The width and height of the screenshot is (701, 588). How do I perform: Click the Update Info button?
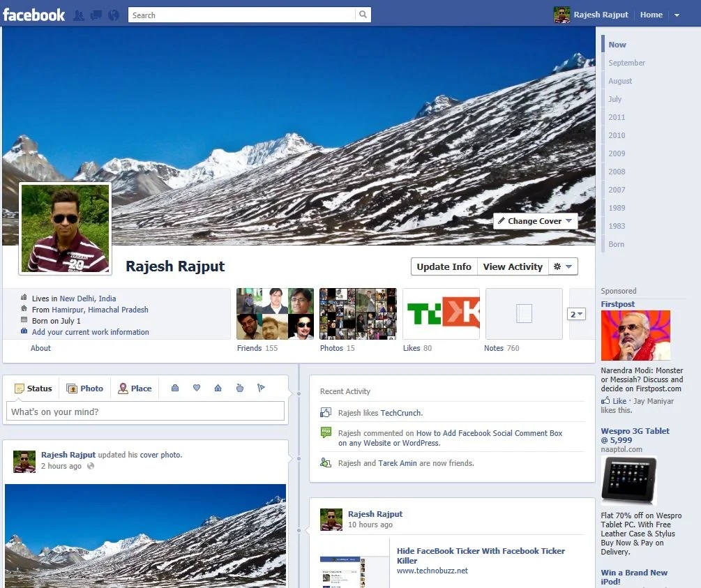pyautogui.click(x=444, y=266)
